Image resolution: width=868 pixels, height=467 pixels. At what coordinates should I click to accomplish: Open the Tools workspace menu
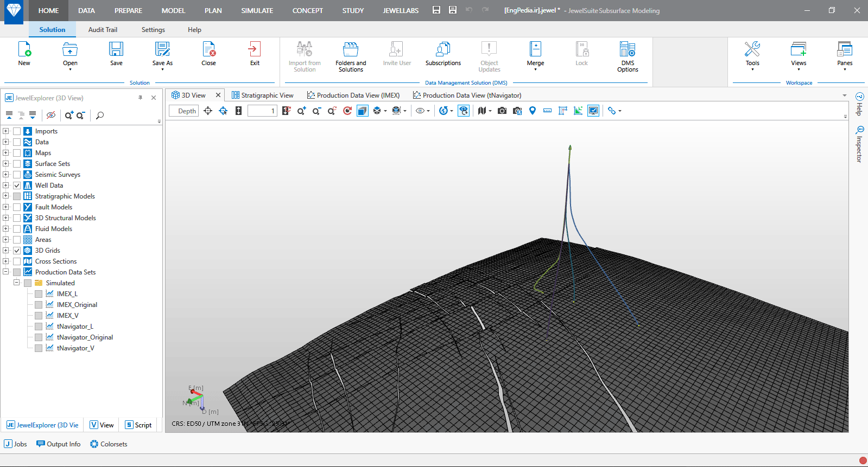[x=752, y=49]
